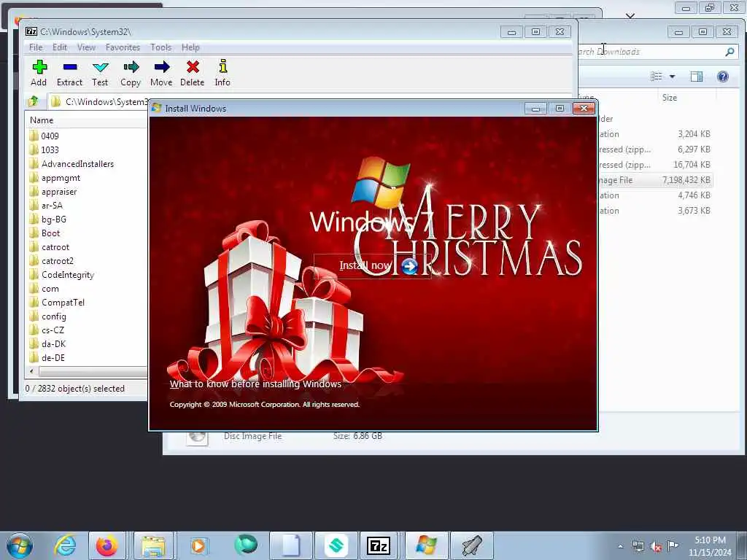This screenshot has height=560, width=747.
Task: Select the de-DE folder
Action: (53, 357)
